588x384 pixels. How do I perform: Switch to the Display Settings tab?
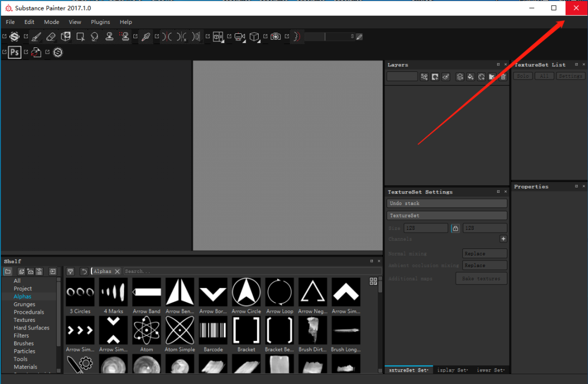[452, 370]
